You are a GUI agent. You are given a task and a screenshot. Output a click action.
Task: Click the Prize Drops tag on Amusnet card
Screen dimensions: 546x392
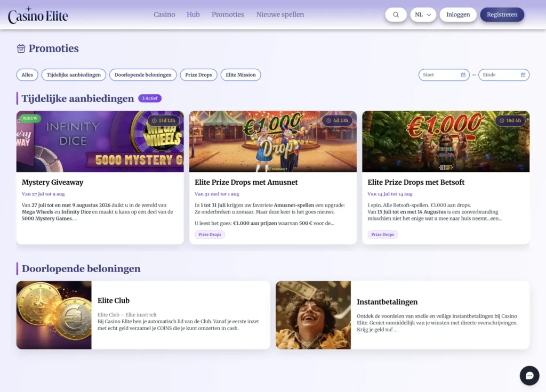pyautogui.click(x=210, y=234)
